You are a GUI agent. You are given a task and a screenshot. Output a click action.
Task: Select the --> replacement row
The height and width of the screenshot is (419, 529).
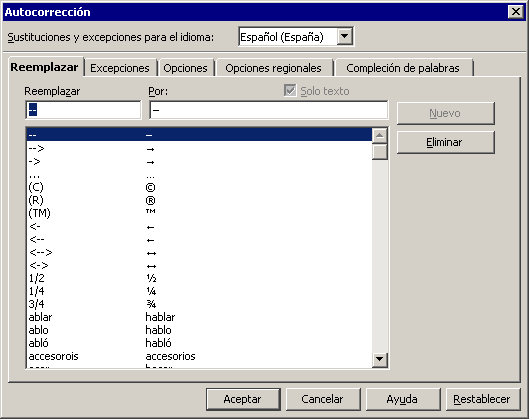point(199,148)
